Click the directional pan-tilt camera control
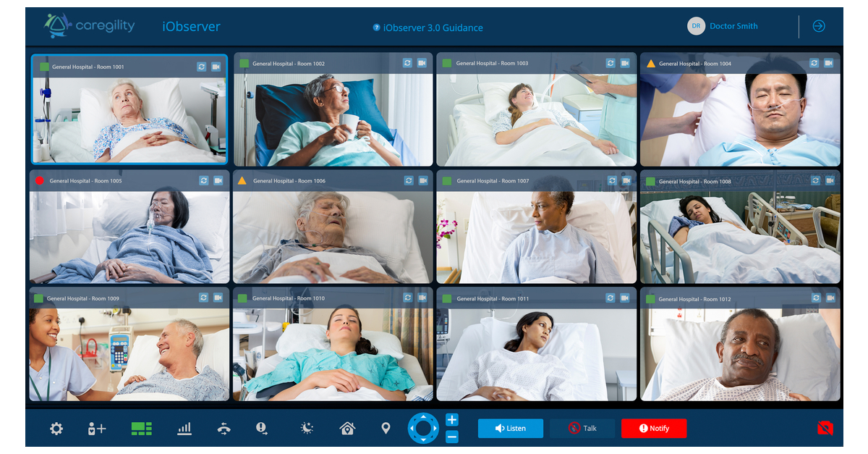Screen dimensions: 868x454 tap(424, 427)
